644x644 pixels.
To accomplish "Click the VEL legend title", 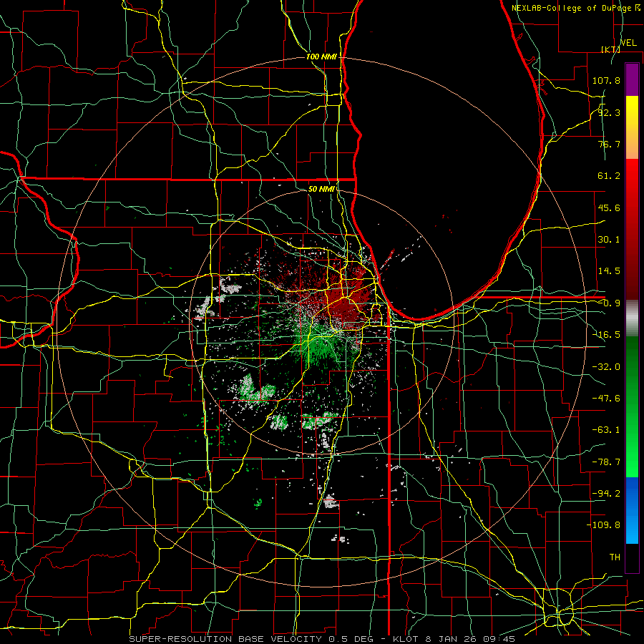I will (628, 43).
